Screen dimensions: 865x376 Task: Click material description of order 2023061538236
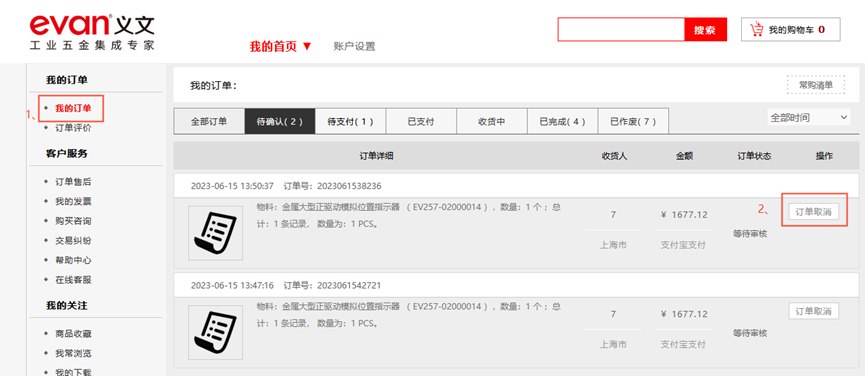click(x=409, y=216)
